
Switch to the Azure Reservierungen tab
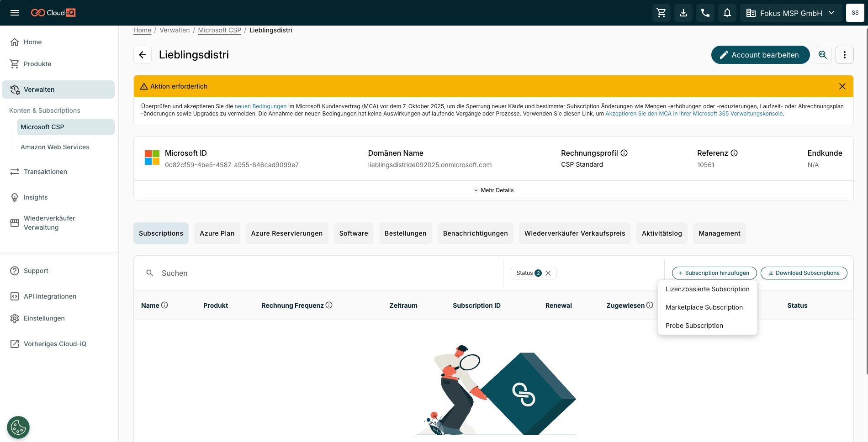pos(287,233)
